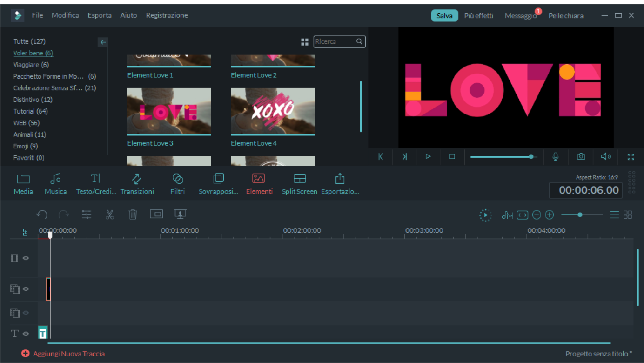Open the Testo/Crediti text panel

point(96,184)
